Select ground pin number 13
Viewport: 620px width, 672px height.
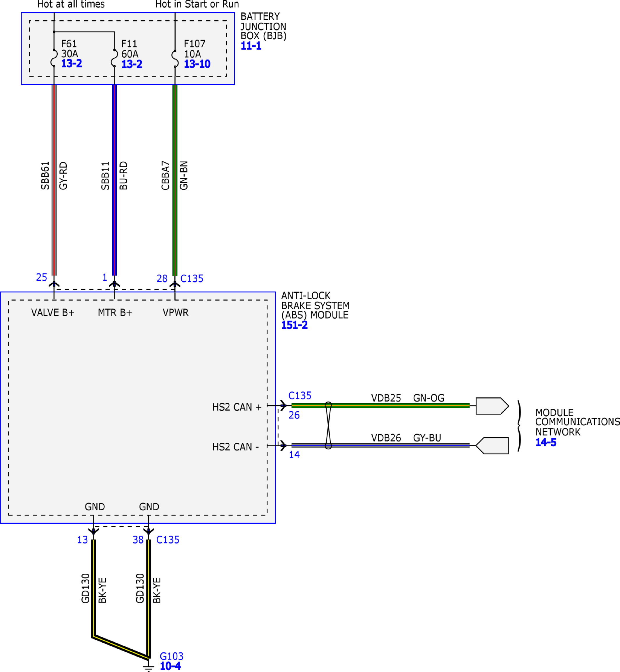83,540
